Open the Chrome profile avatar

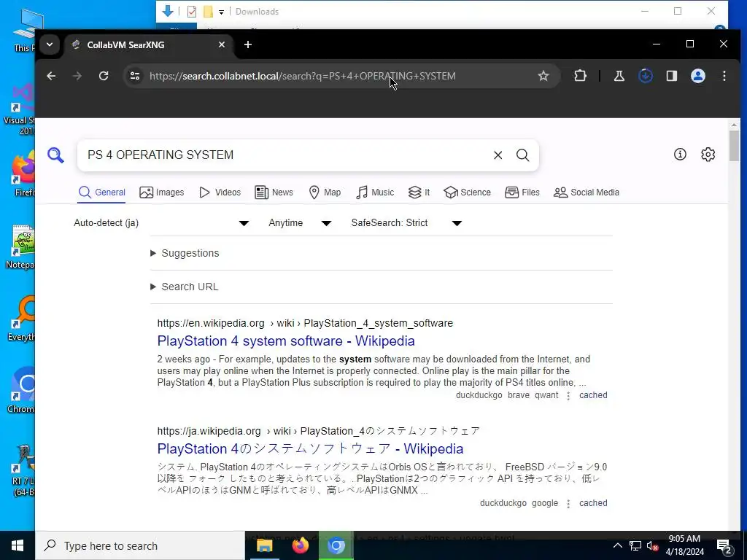[x=698, y=76]
